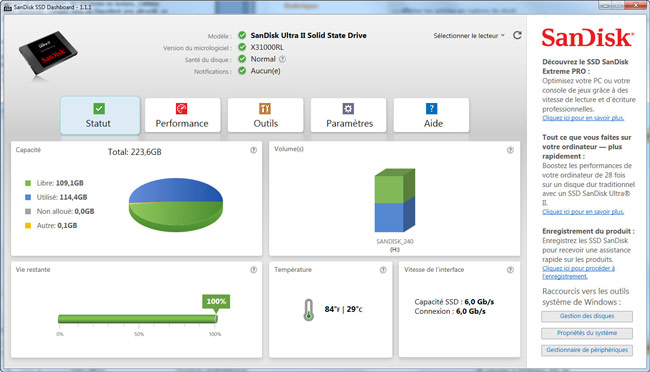
Task: Open help for Vitesse de l'interface panel
Action: (x=510, y=270)
